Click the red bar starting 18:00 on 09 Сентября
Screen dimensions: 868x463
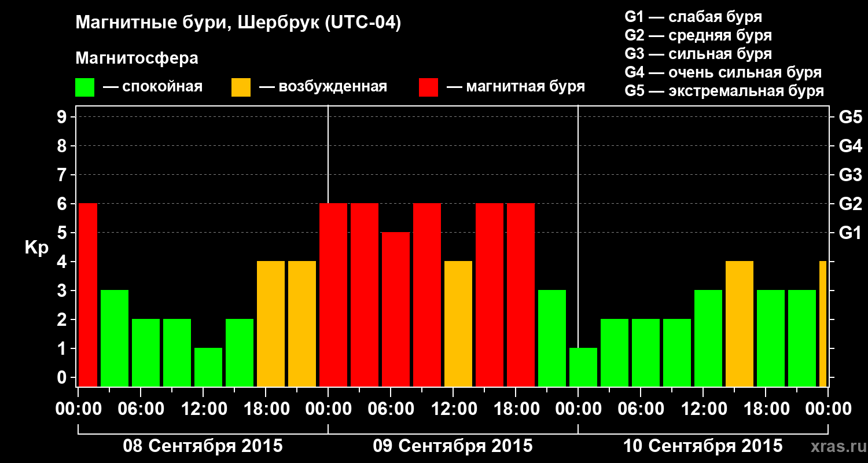(x=521, y=295)
